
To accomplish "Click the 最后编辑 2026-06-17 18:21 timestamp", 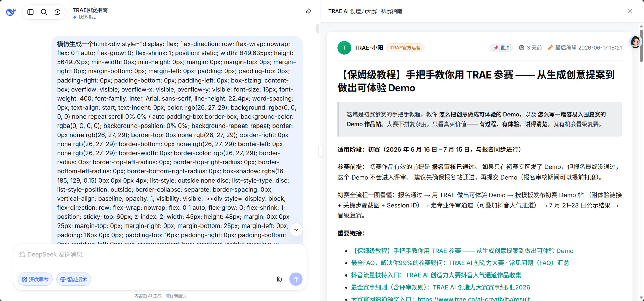I will [588, 48].
